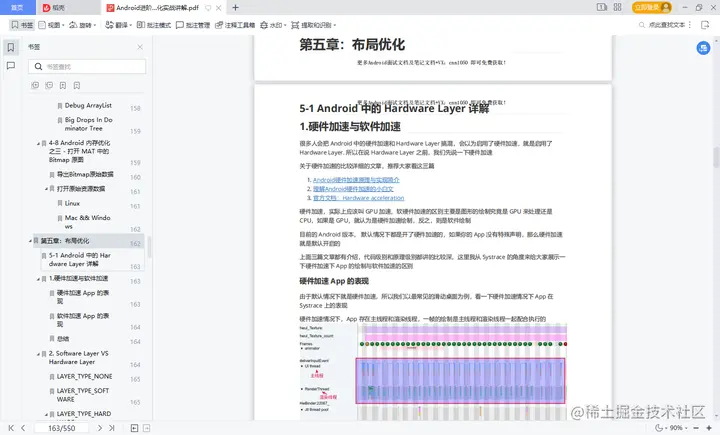Open the second link, starting 理解Android硬件加速

353,189
